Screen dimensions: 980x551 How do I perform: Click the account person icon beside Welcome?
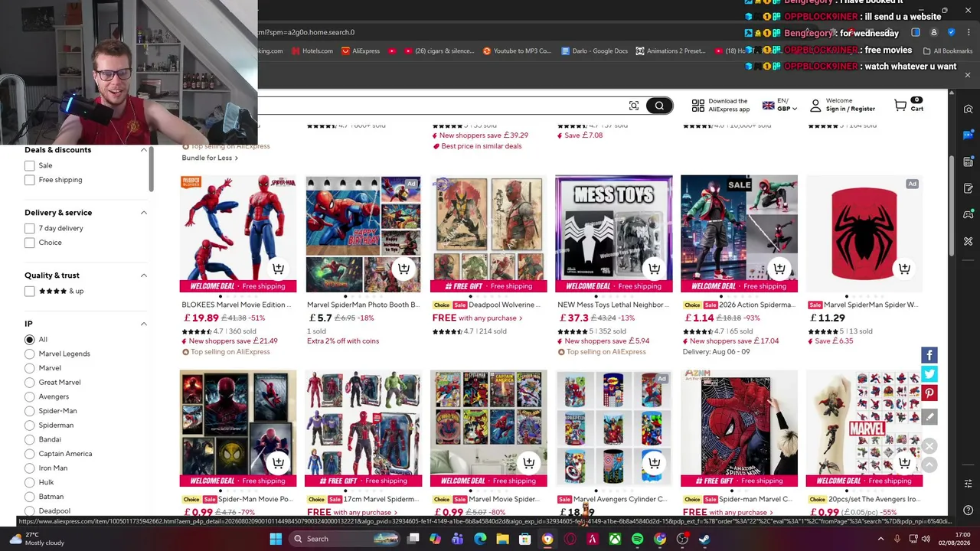[815, 106]
